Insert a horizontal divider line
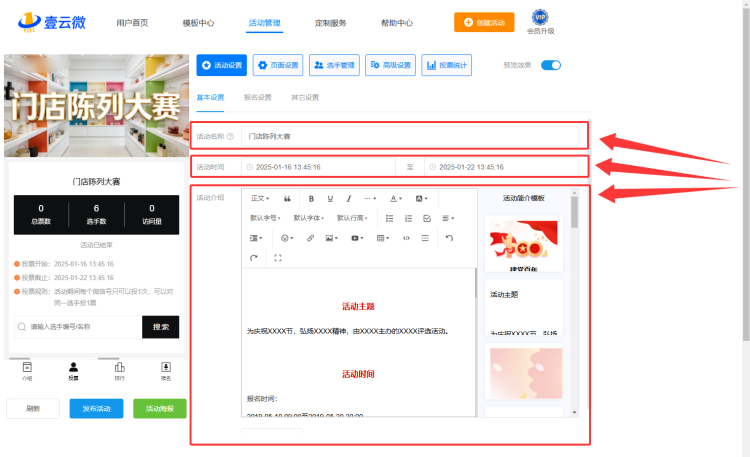This screenshot has height=457, width=750. tap(425, 238)
